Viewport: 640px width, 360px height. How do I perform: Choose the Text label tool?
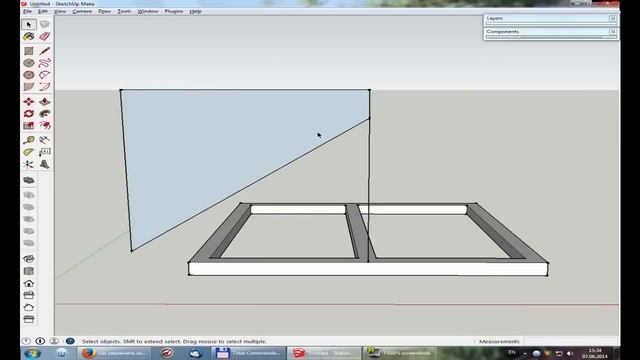44,152
